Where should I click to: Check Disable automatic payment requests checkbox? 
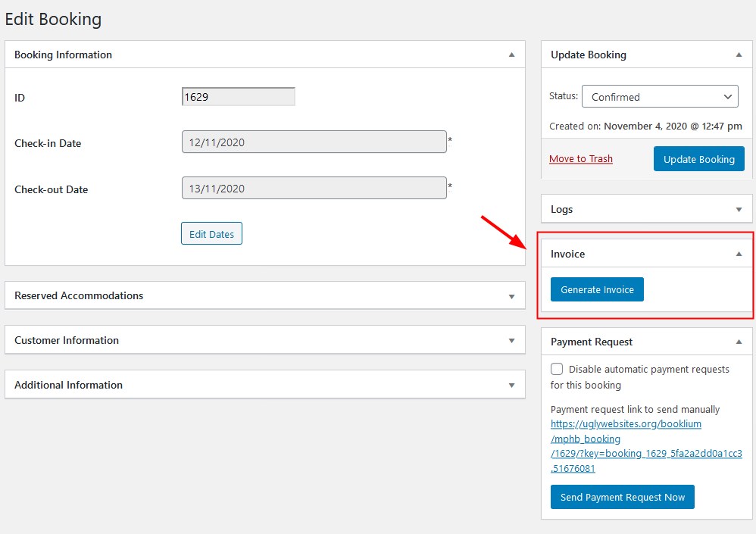(557, 369)
